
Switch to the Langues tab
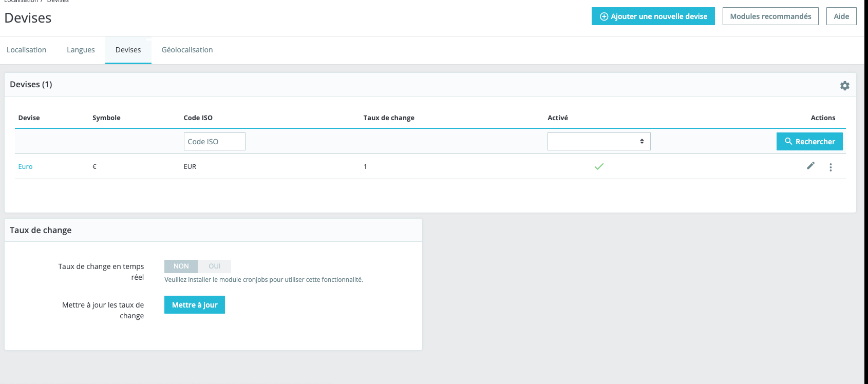click(81, 50)
